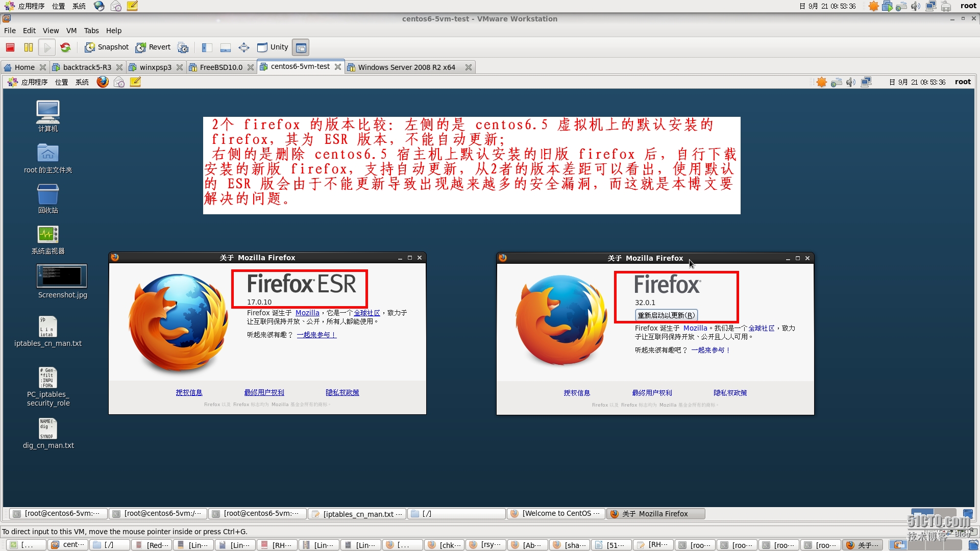Open 授权信息 in Firefox 32.0.1 dialog
The height and width of the screenshot is (551, 980).
coord(577,393)
